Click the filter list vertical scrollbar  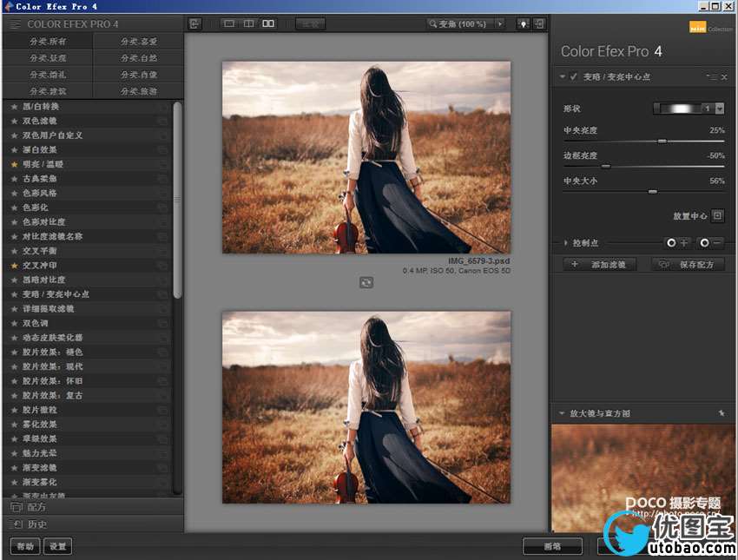tap(177, 200)
